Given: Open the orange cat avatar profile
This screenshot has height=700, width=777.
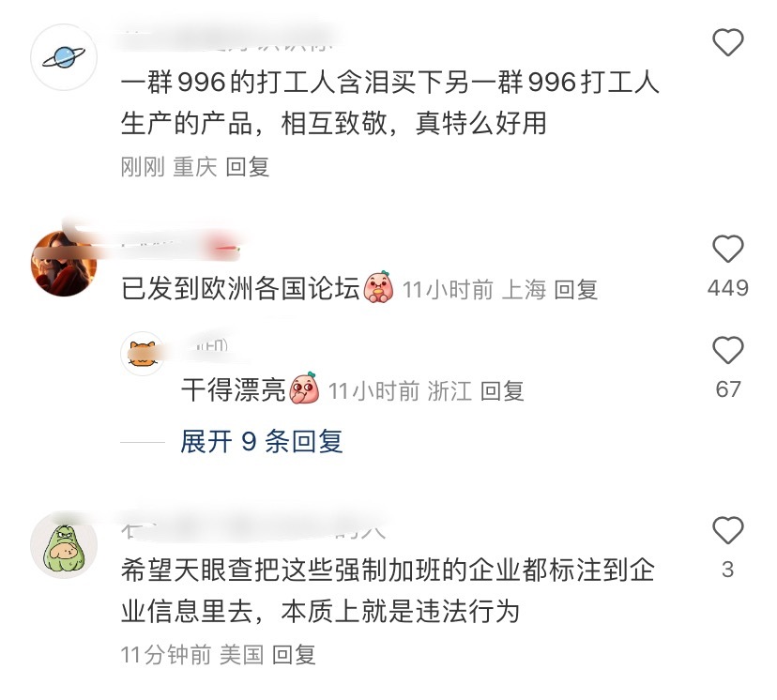Looking at the screenshot, I should click(143, 353).
